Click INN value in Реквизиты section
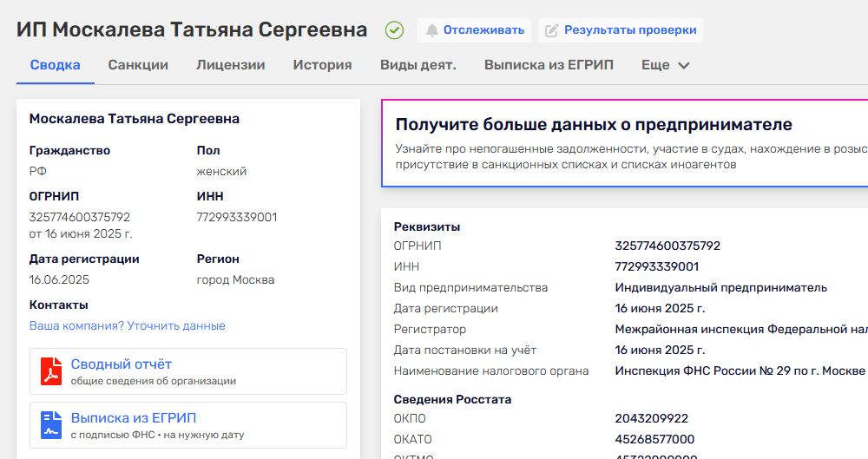868x459 pixels. point(657,267)
